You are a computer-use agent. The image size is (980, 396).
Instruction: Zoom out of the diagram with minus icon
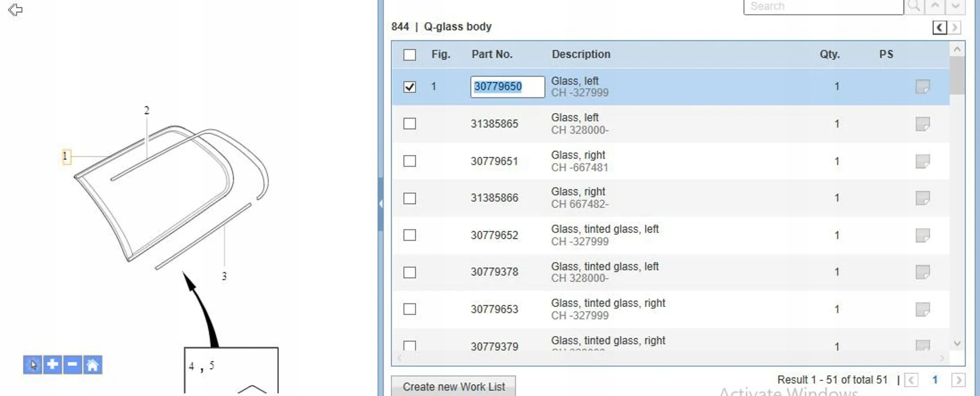tap(73, 365)
